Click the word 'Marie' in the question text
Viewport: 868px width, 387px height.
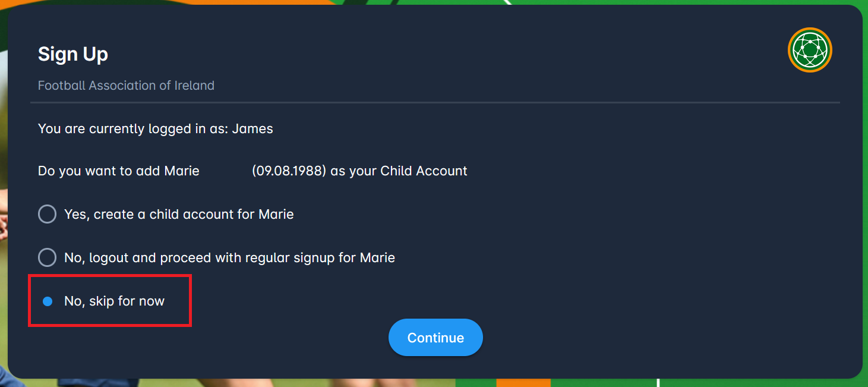click(182, 171)
